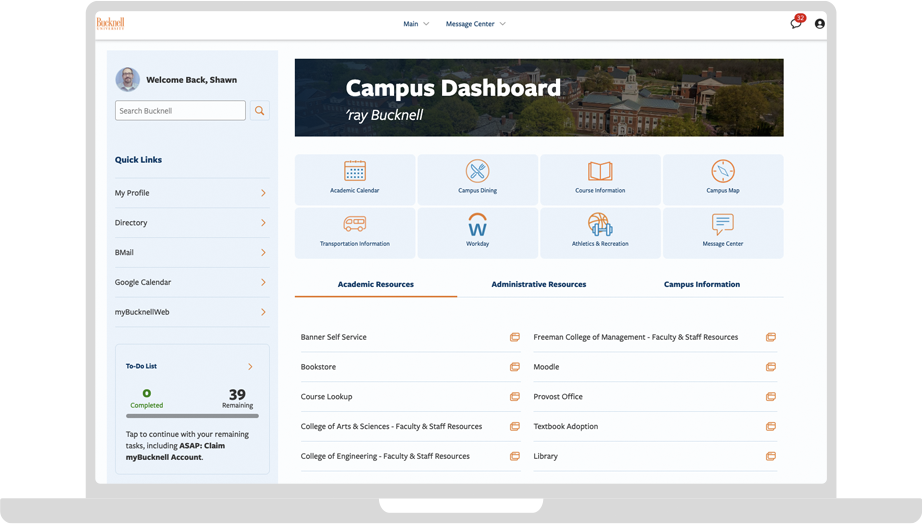Image resolution: width=923 pixels, height=524 pixels.
Task: Open the Moodle resource link
Action: click(x=546, y=367)
